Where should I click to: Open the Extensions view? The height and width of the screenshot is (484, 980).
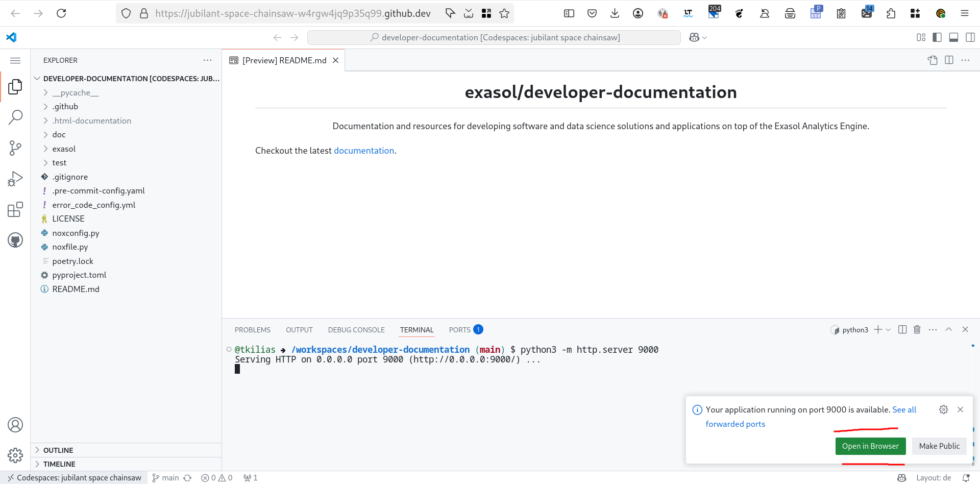(x=15, y=209)
